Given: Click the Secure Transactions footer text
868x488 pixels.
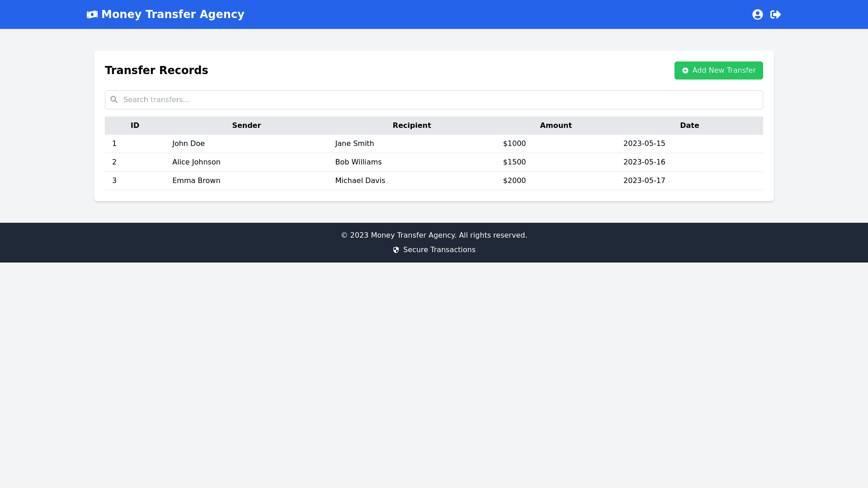Looking at the screenshot, I should 439,250.
